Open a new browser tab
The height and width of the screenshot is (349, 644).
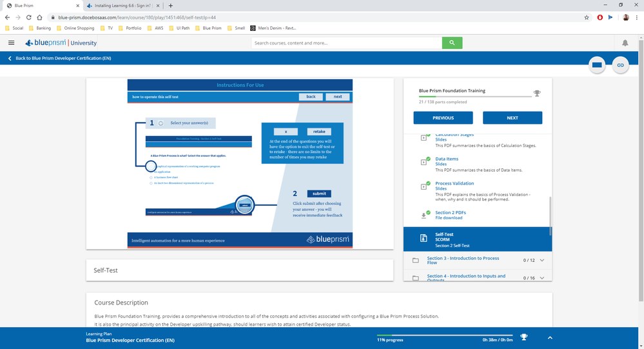(x=171, y=6)
